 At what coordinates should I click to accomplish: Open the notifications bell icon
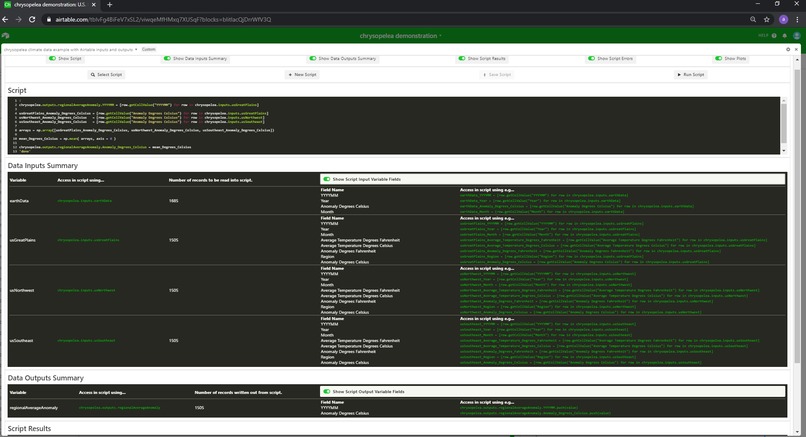pos(784,36)
